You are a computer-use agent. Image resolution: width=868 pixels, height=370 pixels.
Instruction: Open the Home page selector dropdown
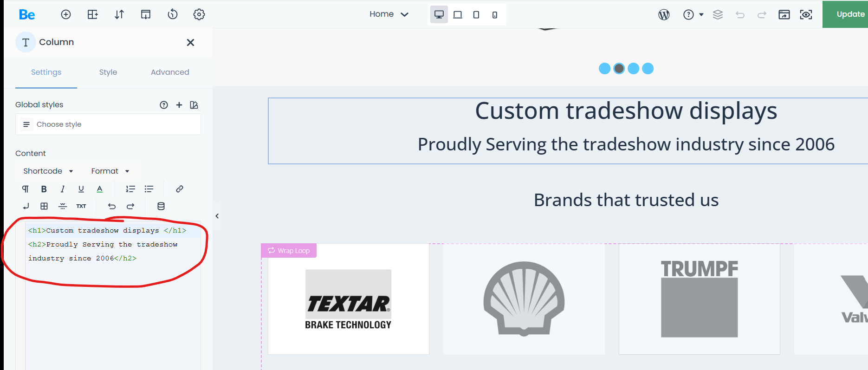pyautogui.click(x=389, y=14)
